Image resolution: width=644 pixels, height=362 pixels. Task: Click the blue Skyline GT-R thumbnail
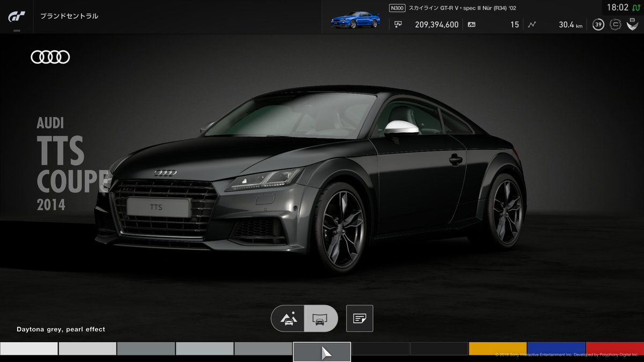point(355,20)
